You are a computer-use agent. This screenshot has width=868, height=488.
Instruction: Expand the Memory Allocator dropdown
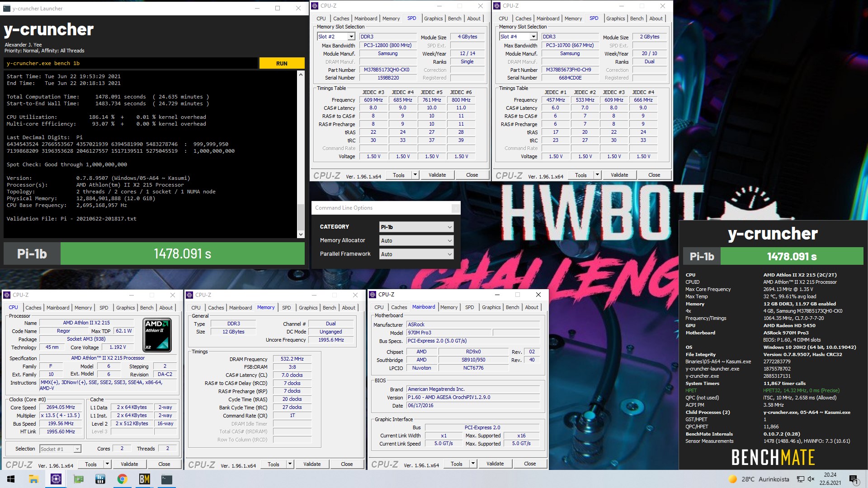(416, 240)
